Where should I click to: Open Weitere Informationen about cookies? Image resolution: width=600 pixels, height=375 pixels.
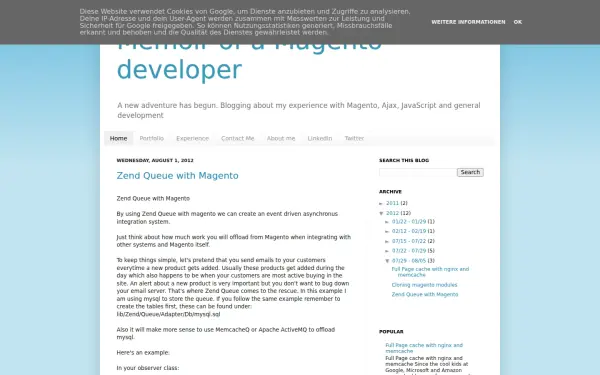468,22
